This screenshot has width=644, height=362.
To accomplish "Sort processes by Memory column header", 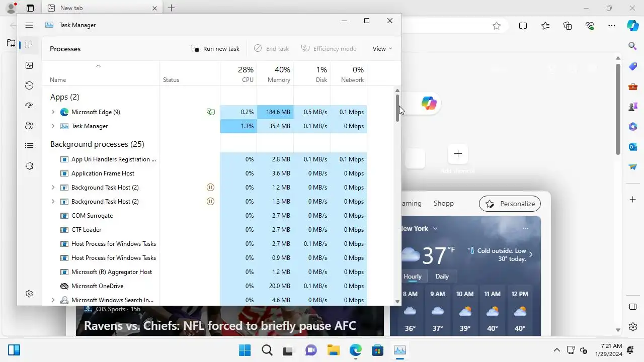I will pyautogui.click(x=275, y=74).
